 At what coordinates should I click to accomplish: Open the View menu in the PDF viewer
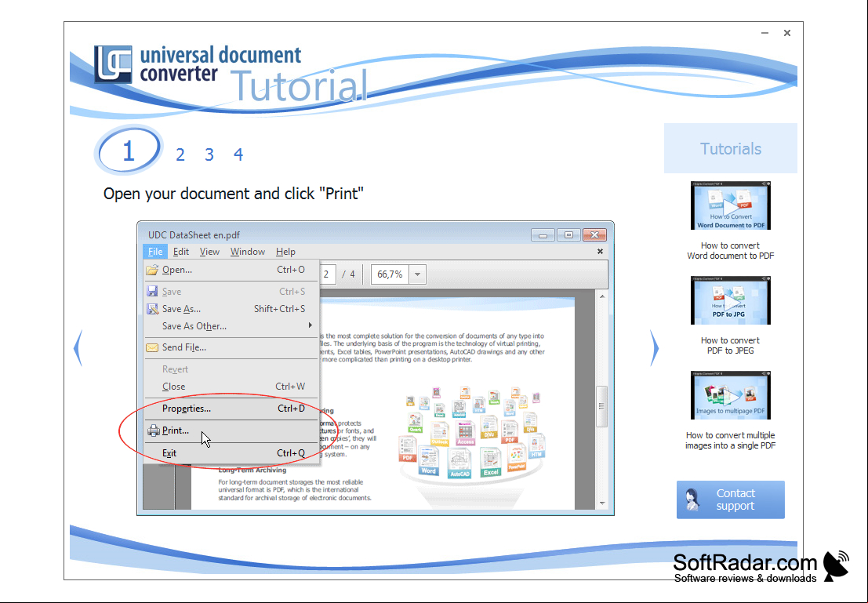coord(209,252)
